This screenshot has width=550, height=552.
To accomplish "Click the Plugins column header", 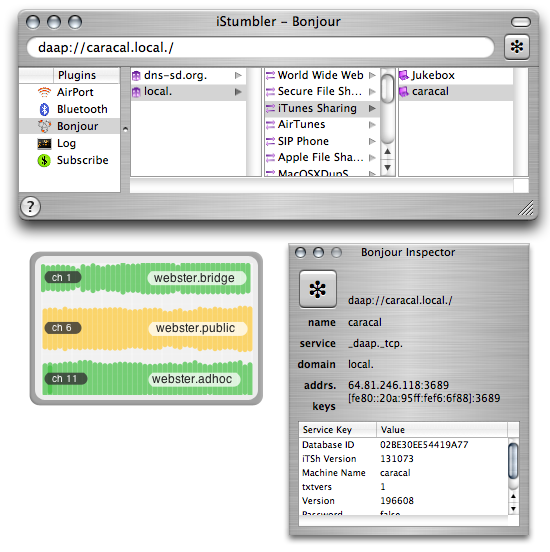I will (86, 75).
